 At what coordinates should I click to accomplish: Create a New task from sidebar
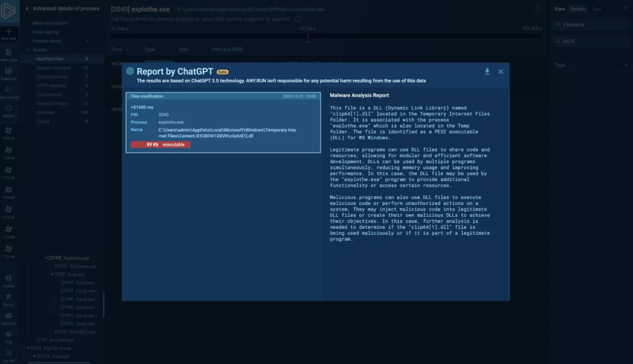pos(9,34)
